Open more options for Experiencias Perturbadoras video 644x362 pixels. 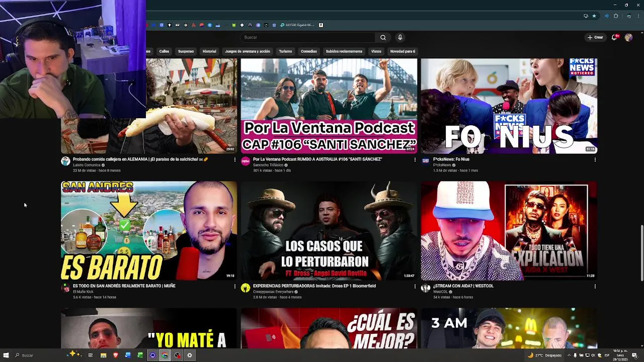click(x=415, y=286)
